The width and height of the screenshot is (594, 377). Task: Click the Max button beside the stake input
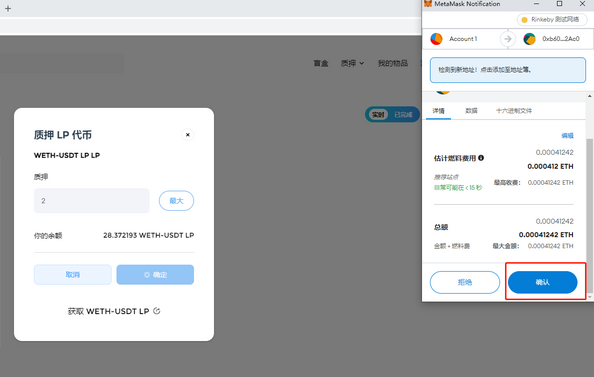(176, 201)
